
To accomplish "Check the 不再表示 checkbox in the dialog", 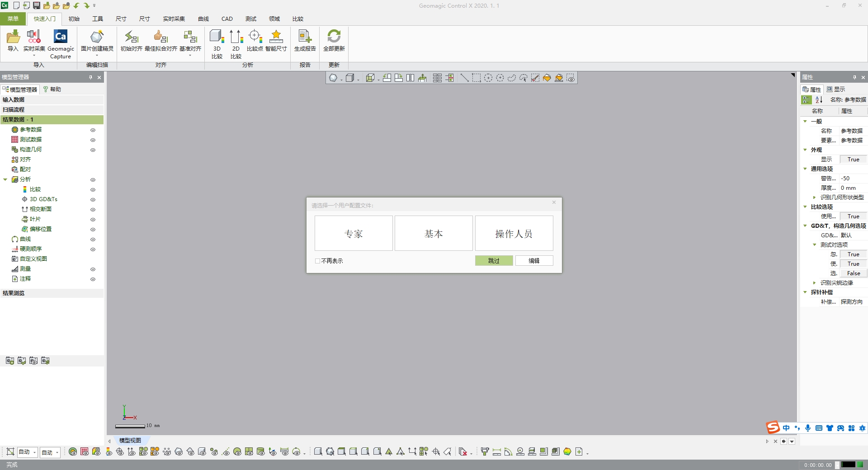I will click(317, 261).
